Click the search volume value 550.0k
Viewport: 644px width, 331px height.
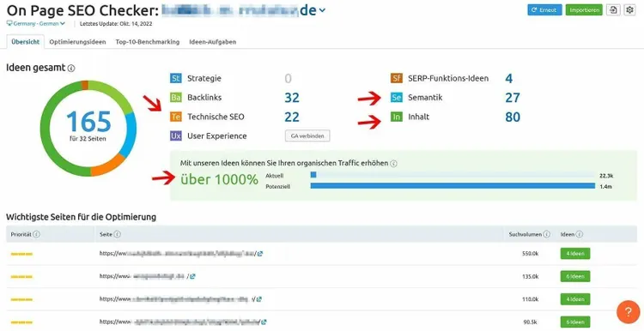coord(531,254)
